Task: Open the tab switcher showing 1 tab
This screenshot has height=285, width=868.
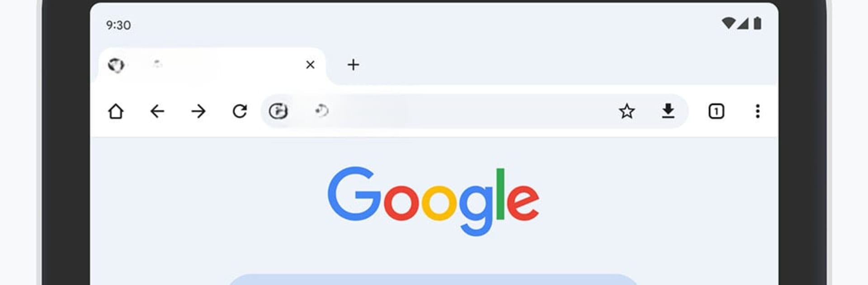Action: (x=716, y=111)
